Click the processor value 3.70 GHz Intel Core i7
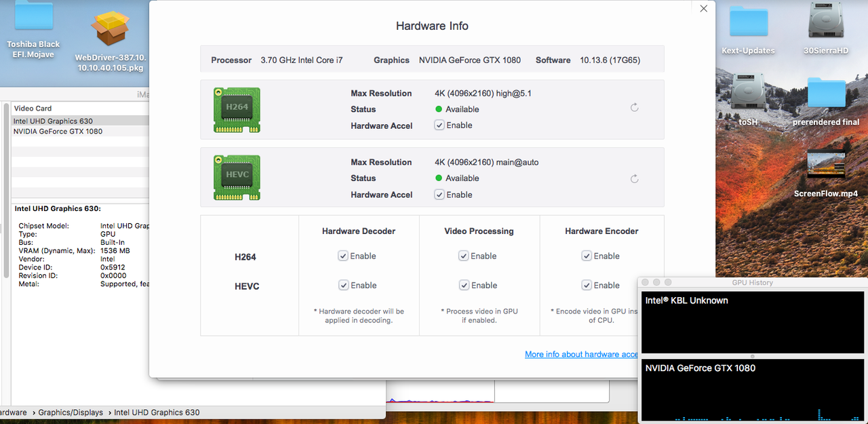Image resolution: width=868 pixels, height=424 pixels. click(302, 60)
